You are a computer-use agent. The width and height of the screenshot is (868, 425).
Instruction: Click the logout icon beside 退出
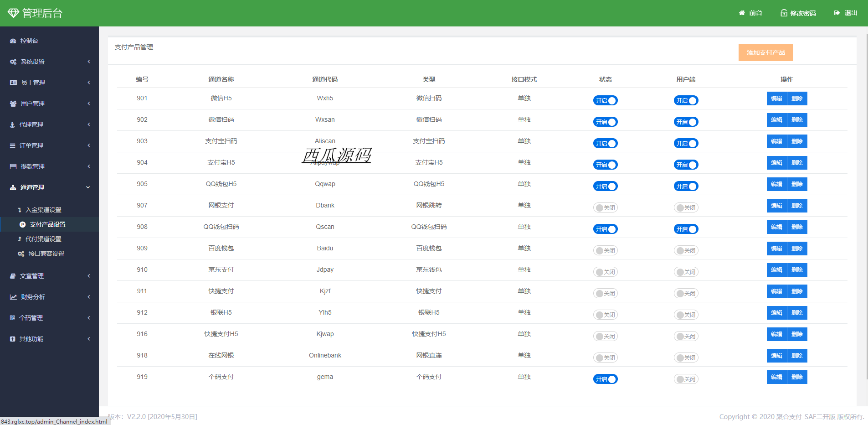[837, 13]
